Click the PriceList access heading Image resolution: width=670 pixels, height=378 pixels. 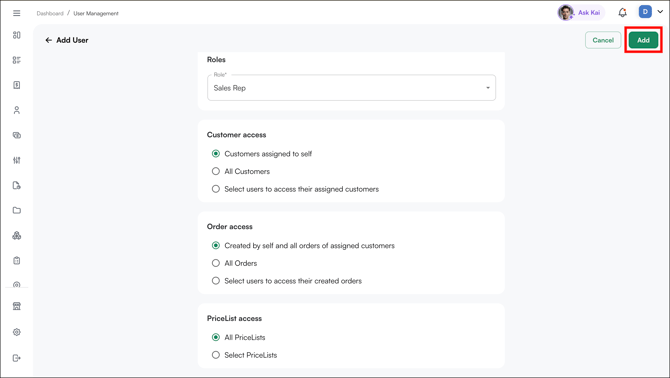pyautogui.click(x=234, y=319)
